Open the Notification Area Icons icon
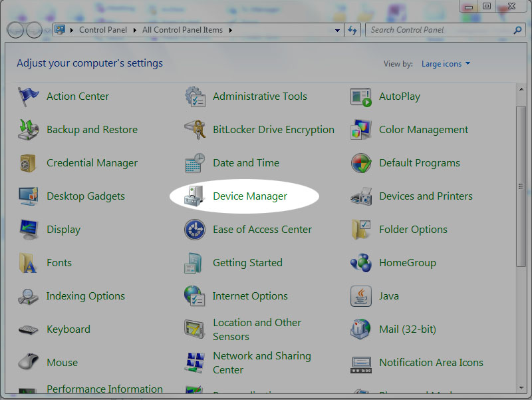The image size is (532, 400). coord(361,365)
